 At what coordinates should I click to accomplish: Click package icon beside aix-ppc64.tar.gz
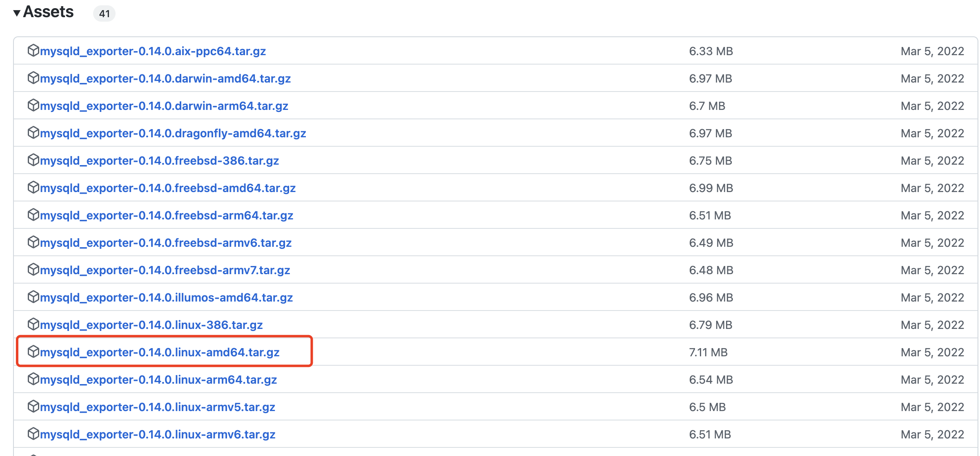[33, 51]
